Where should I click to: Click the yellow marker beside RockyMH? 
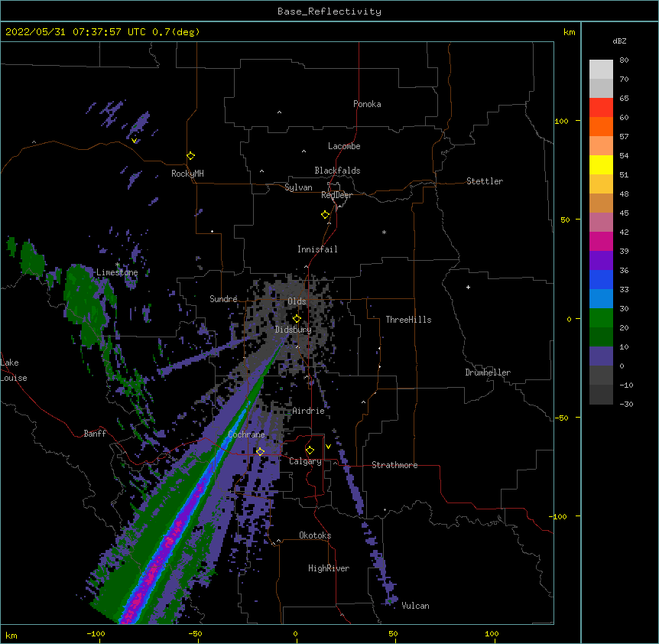click(x=190, y=155)
